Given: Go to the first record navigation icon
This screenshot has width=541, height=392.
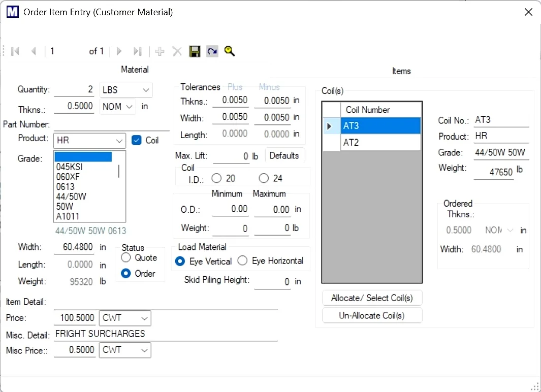Looking at the screenshot, I should click(14, 51).
